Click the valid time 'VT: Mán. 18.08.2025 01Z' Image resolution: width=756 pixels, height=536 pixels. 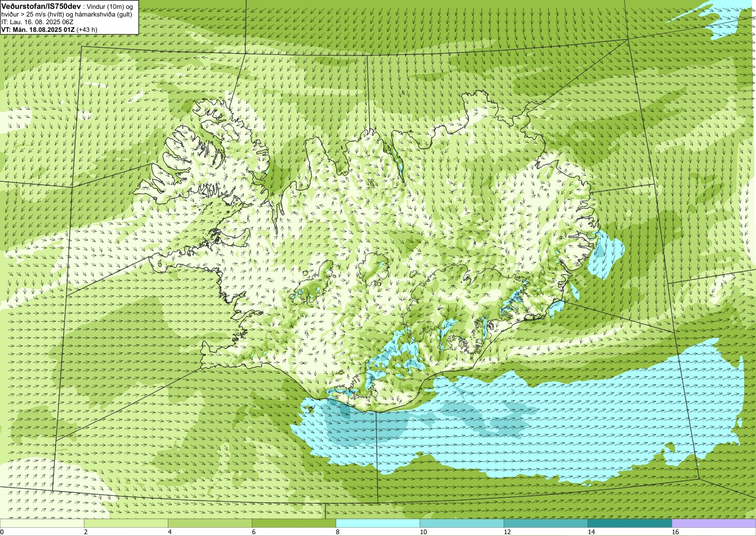37,29
